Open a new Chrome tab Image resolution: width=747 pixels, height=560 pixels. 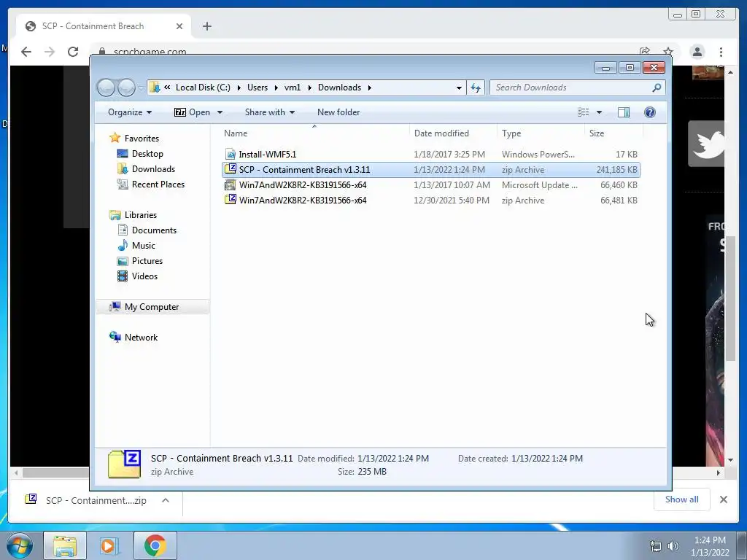[206, 26]
